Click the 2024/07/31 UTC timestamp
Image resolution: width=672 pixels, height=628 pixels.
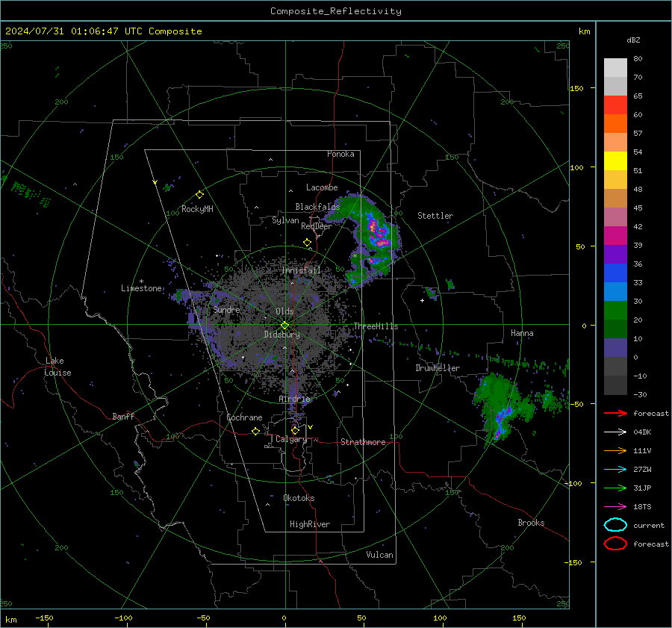point(103,31)
